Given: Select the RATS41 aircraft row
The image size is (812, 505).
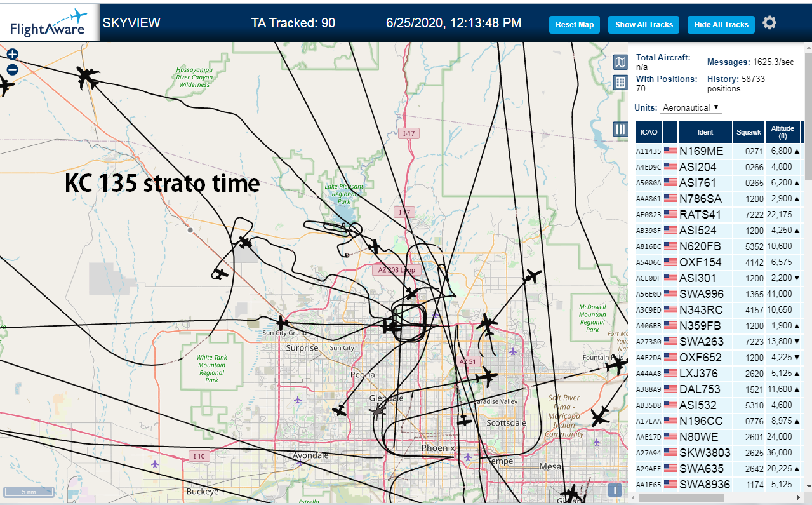Looking at the screenshot, I should tap(718, 215).
